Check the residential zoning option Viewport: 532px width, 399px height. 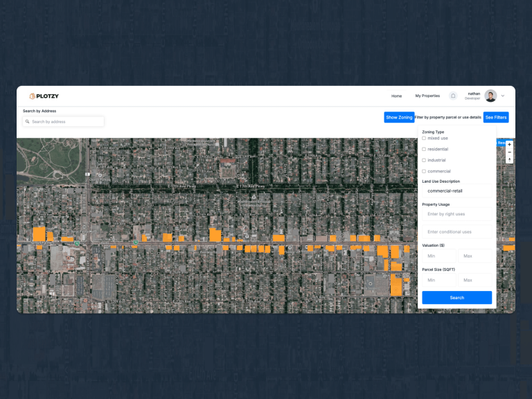point(424,150)
